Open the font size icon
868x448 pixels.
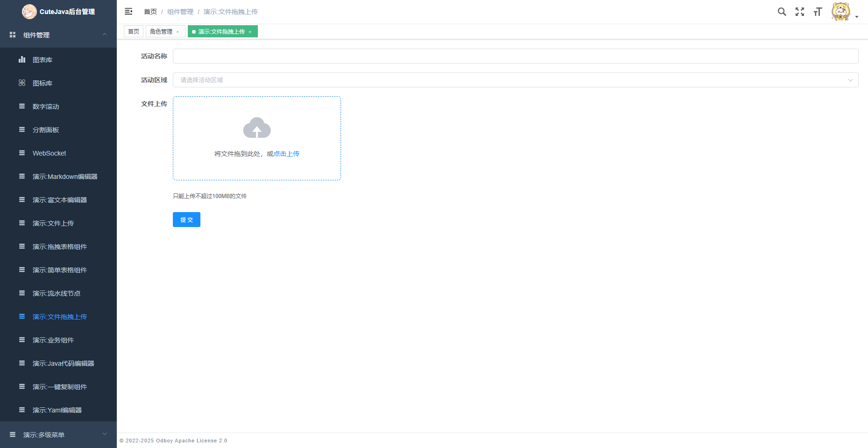(818, 12)
